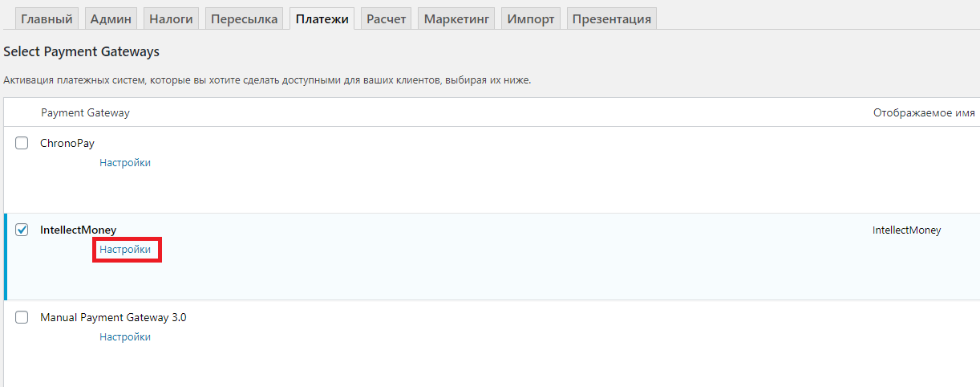The height and width of the screenshot is (387, 980).
Task: Click the Отображаемое имя column header
Action: coord(924,112)
